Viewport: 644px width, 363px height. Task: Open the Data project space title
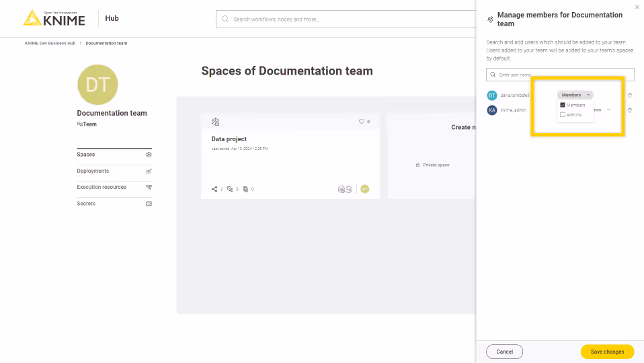tap(229, 139)
